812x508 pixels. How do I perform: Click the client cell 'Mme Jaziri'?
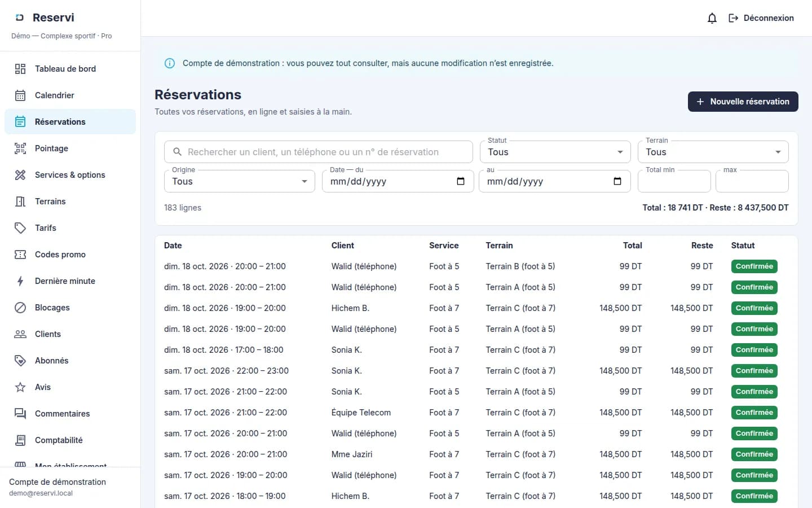tap(352, 454)
